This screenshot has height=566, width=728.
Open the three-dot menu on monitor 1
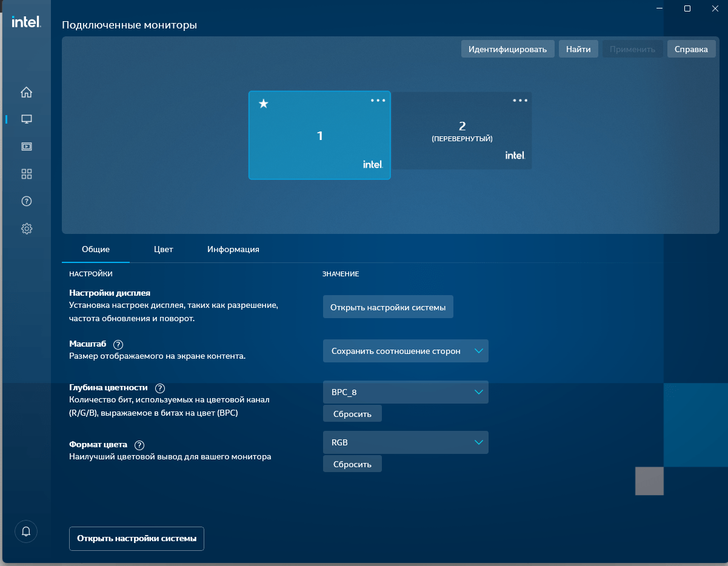pos(378,101)
